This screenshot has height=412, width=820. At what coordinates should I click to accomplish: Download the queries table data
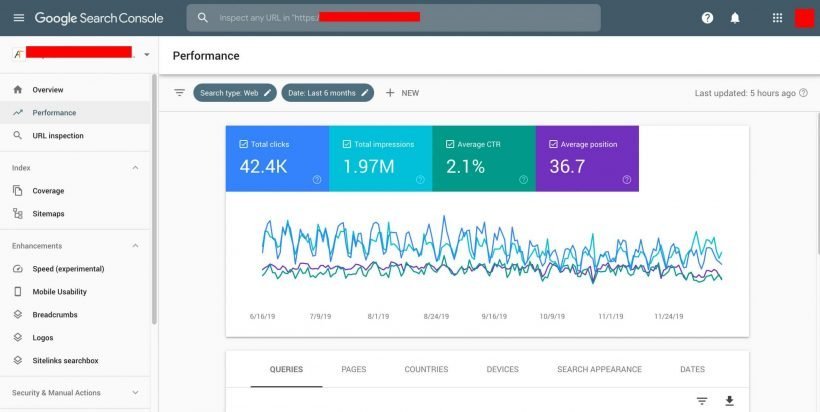click(730, 401)
